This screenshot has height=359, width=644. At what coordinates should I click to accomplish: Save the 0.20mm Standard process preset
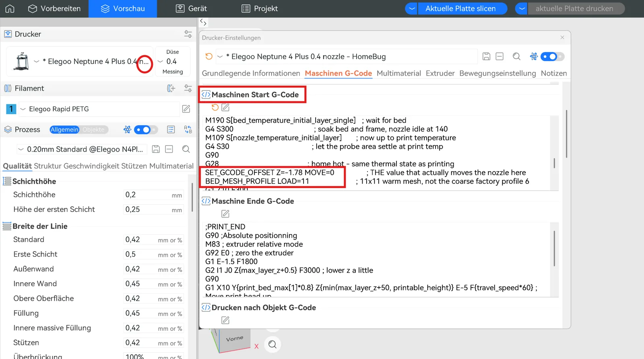(x=156, y=149)
